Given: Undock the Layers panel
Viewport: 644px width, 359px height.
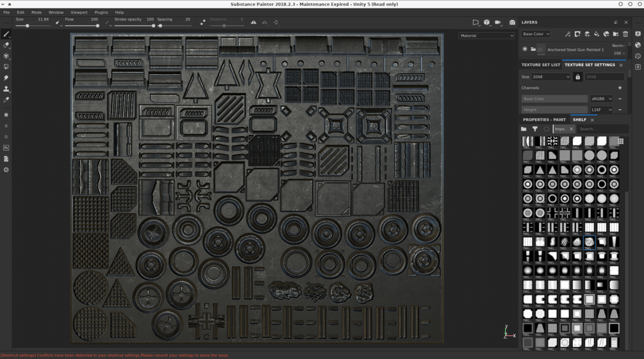Looking at the screenshot, I should click(616, 22).
